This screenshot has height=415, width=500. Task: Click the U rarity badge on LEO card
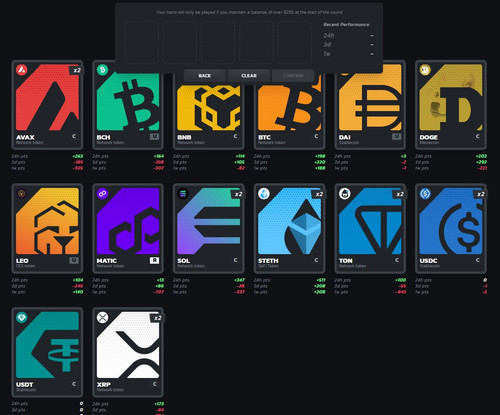coord(74,260)
